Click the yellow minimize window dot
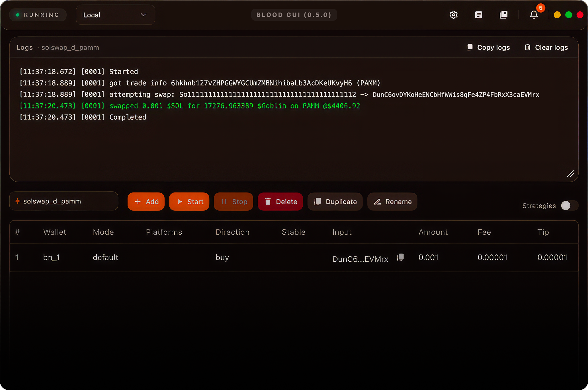Image resolution: width=588 pixels, height=390 pixels. coord(557,15)
